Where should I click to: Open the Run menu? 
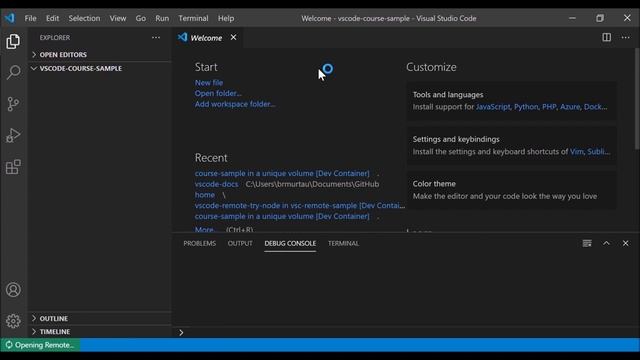coord(162,18)
